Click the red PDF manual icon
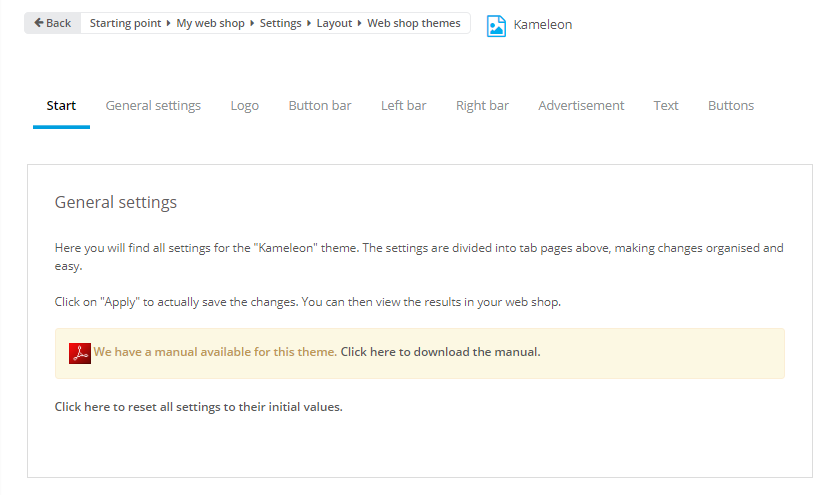Image resolution: width=827 pixels, height=495 pixels. coord(80,353)
